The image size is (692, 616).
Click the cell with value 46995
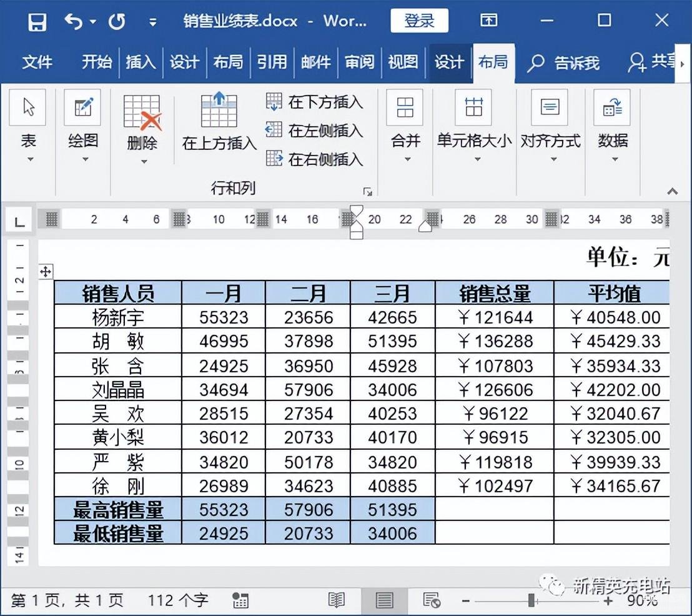pyautogui.click(x=224, y=341)
